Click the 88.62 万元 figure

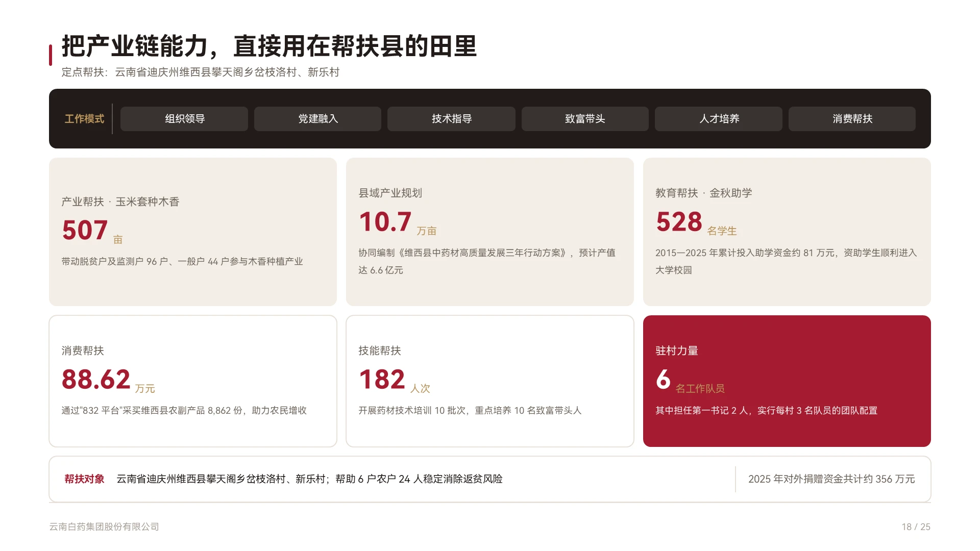108,380
